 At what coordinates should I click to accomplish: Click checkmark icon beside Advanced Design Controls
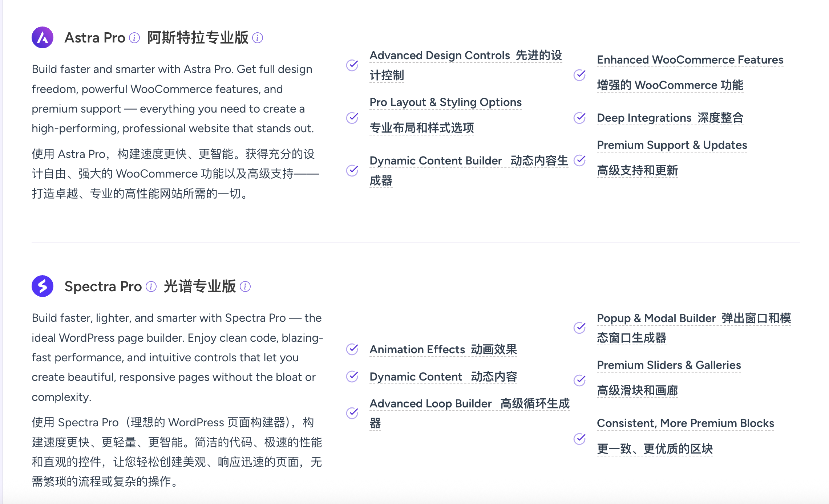click(x=352, y=65)
